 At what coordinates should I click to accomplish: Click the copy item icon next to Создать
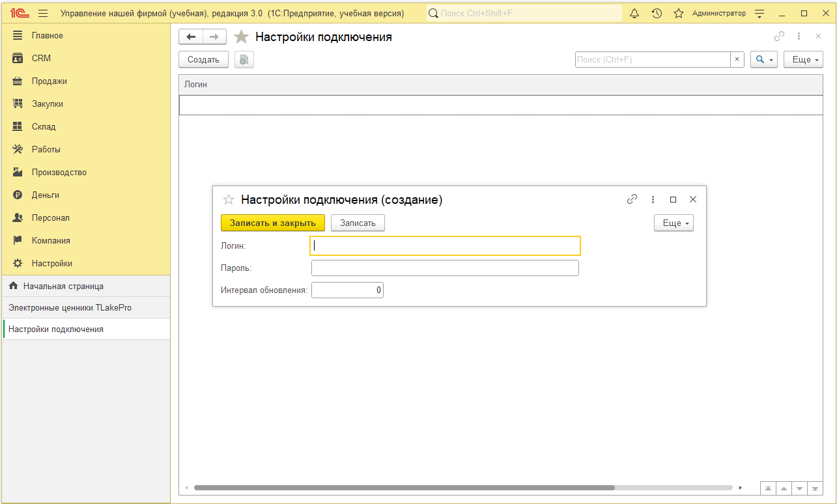click(x=244, y=59)
